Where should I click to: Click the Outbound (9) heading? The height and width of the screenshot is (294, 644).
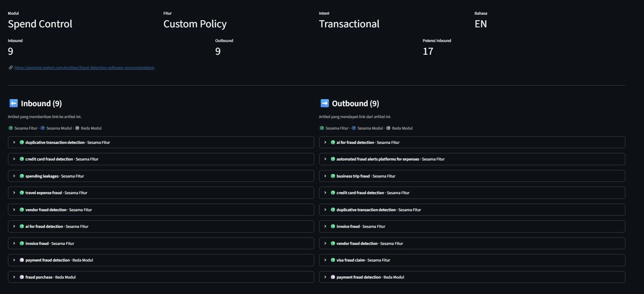(355, 103)
